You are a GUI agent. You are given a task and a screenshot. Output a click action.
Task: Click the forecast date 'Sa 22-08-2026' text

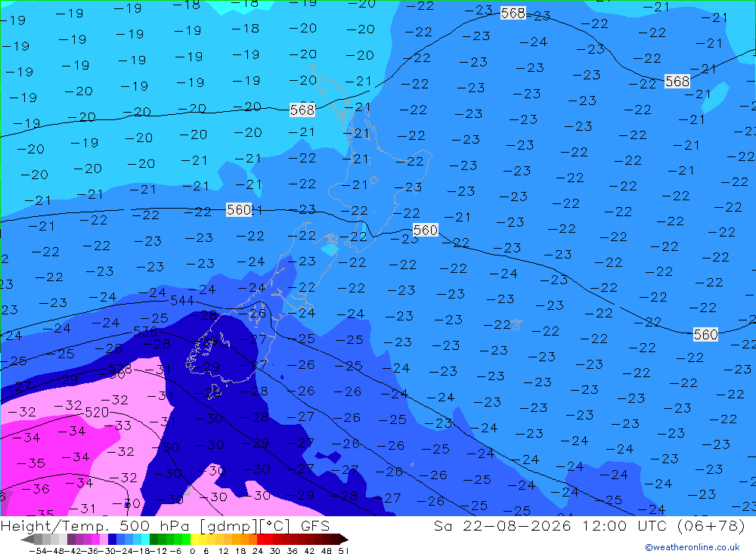click(503, 525)
